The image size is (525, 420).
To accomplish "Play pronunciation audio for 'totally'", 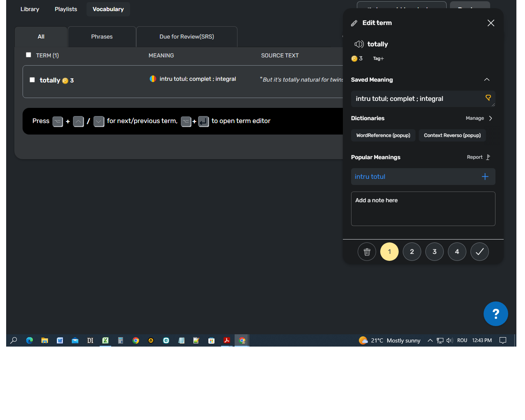I will [x=359, y=44].
